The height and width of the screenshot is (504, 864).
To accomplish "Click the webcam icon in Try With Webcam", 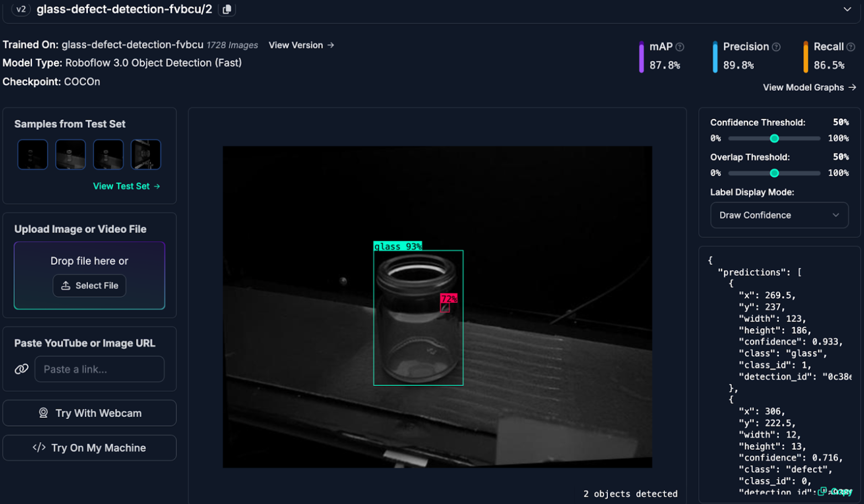I will pyautogui.click(x=44, y=413).
